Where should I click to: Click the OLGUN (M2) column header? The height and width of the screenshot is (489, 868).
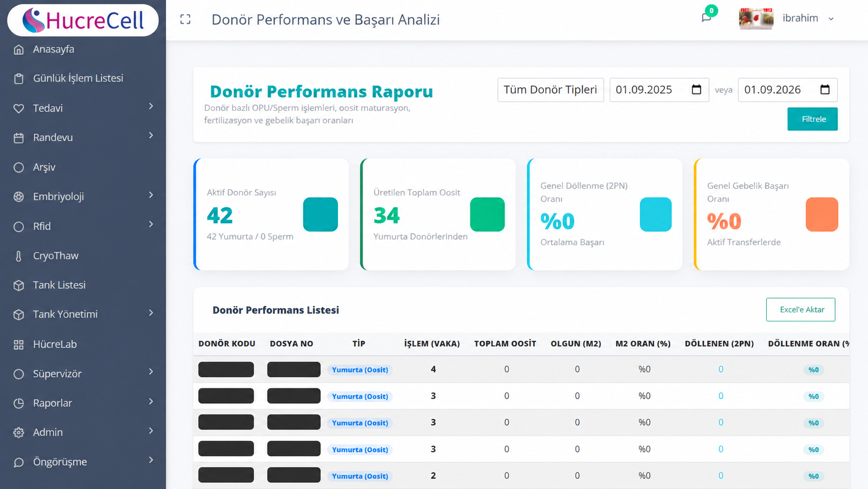[576, 343]
